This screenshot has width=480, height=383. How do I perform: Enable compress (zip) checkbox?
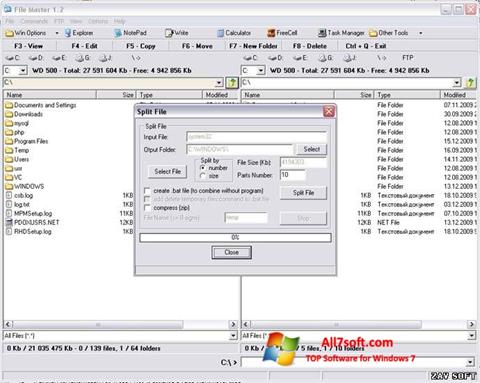pos(147,208)
